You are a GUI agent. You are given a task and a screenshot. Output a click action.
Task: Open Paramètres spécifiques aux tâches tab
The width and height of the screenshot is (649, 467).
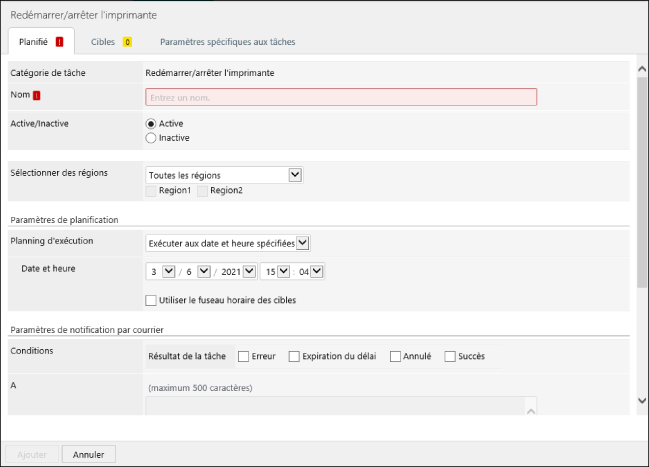[x=227, y=42]
